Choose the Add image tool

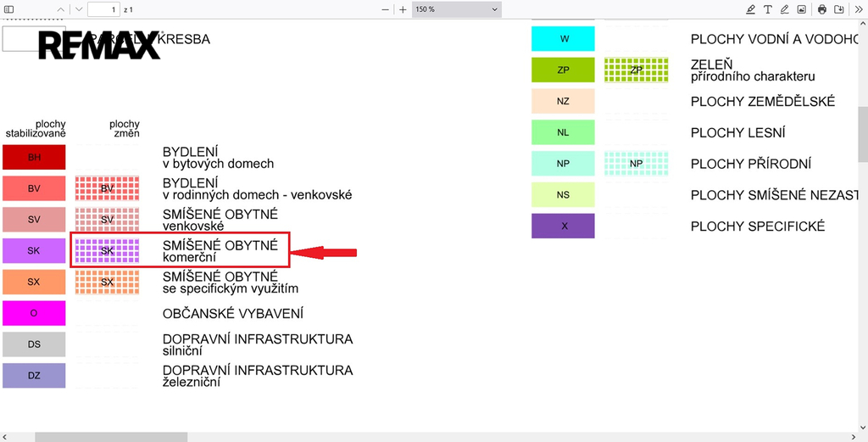(801, 9)
